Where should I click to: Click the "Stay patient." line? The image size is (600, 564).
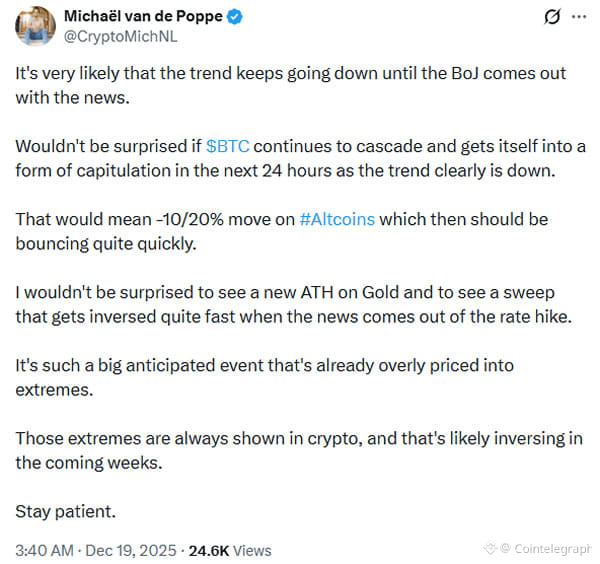65,512
